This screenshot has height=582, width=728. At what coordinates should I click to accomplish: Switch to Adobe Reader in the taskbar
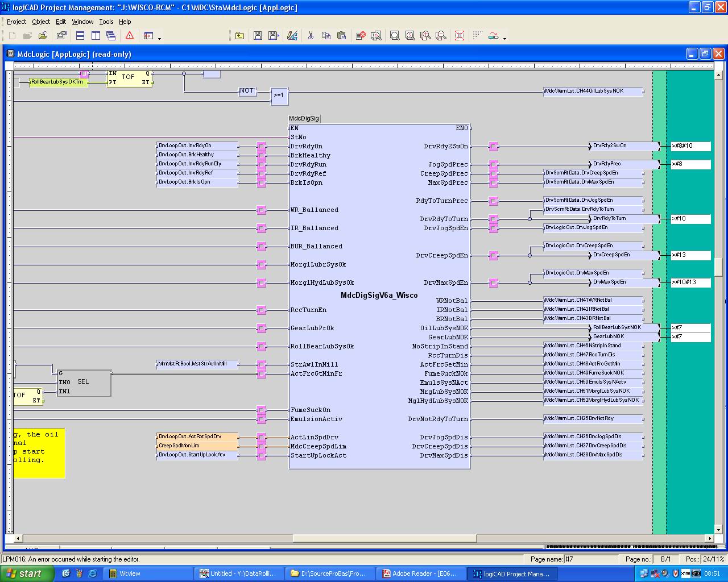click(420, 573)
